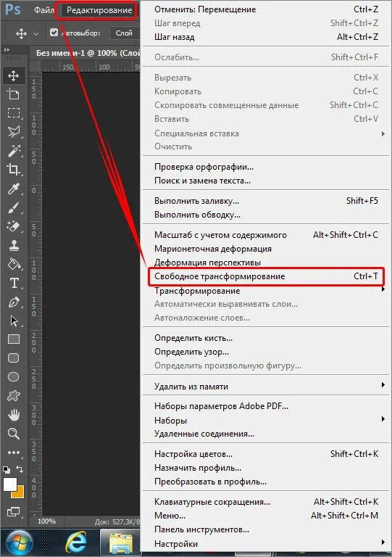Select the Move tool in the toolbar

(x=14, y=75)
